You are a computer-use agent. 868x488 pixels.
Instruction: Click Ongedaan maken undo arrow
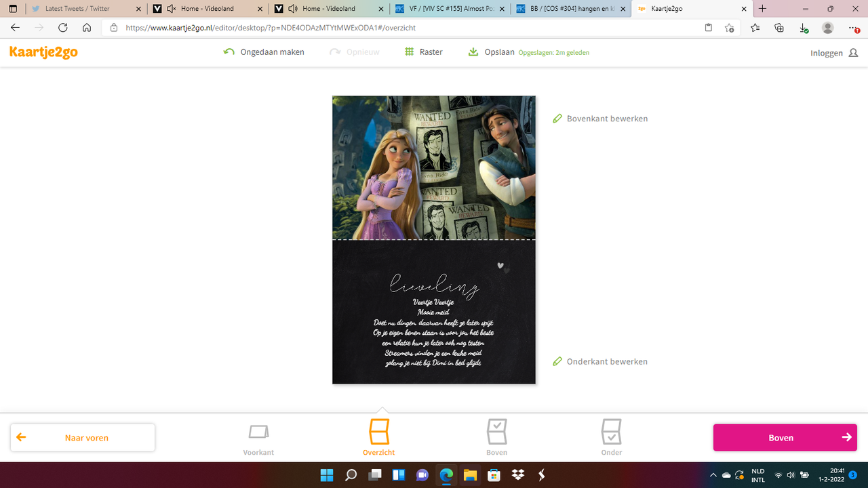229,52
